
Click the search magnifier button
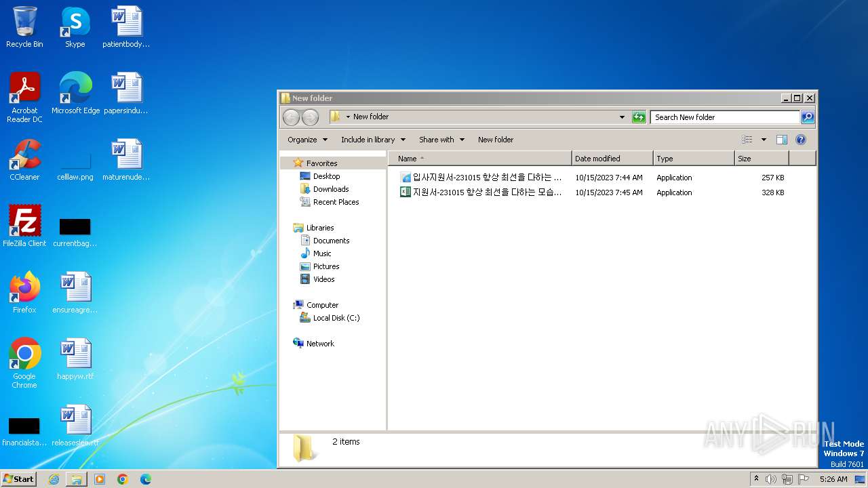(x=808, y=117)
